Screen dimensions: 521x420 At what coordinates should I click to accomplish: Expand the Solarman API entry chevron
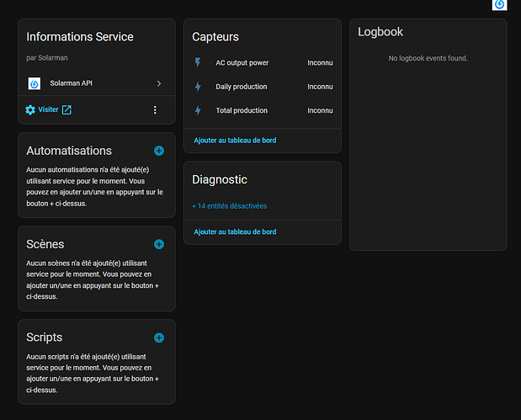click(159, 83)
